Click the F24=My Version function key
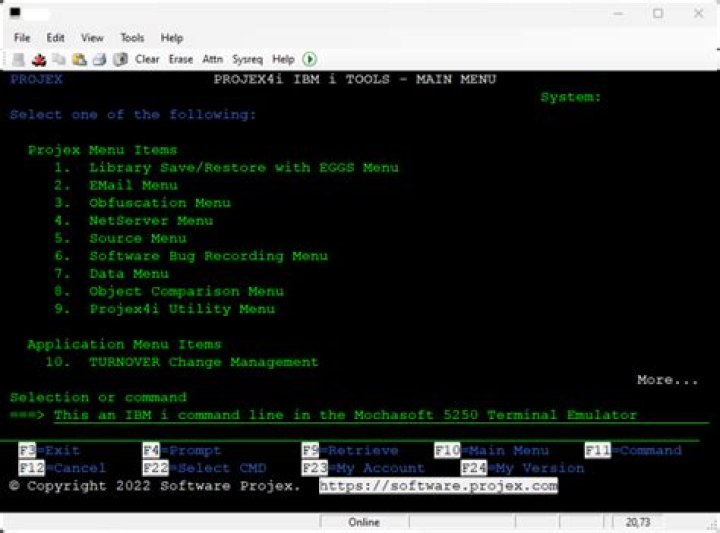720x533 pixels. (x=523, y=468)
